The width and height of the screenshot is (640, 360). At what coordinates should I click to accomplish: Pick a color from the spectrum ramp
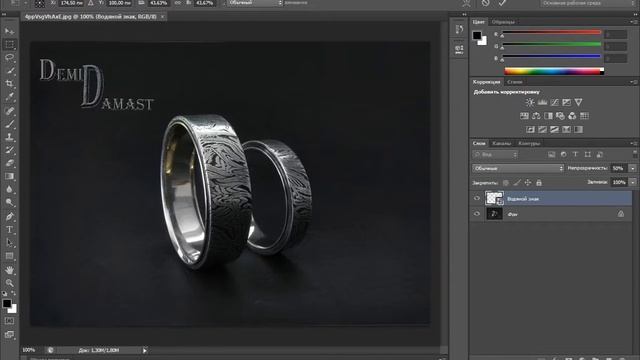point(554,71)
